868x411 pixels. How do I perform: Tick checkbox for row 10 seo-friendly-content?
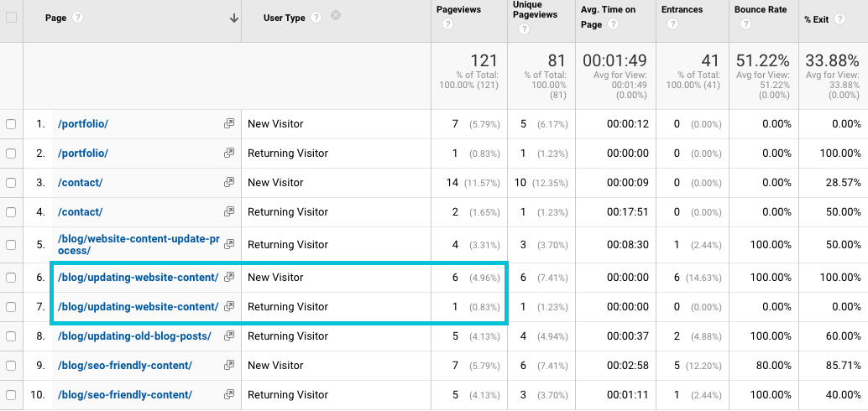coord(11,395)
